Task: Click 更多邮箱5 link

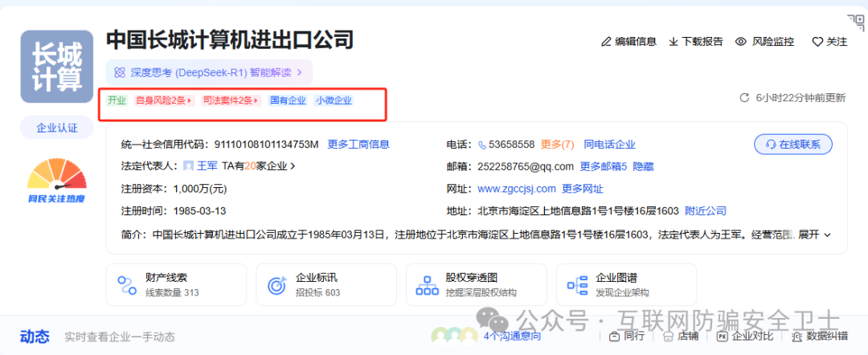Action: click(x=604, y=166)
